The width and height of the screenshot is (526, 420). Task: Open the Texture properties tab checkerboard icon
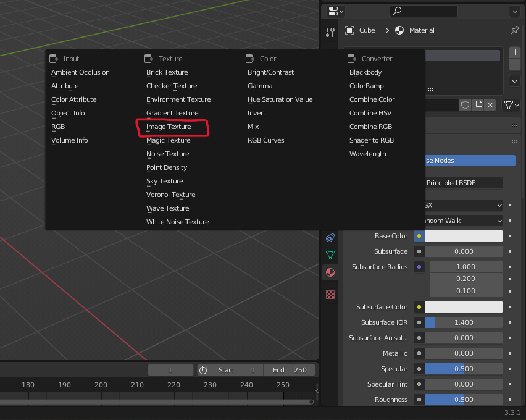(330, 295)
